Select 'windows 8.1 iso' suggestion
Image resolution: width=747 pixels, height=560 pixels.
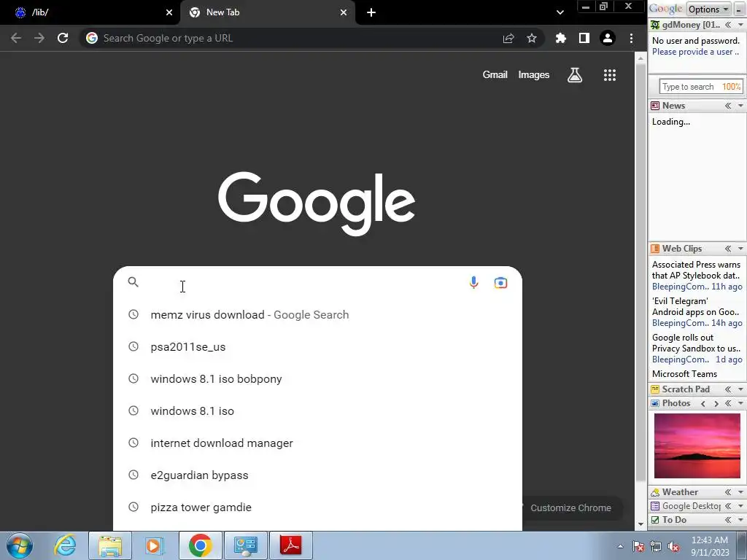pos(318,411)
